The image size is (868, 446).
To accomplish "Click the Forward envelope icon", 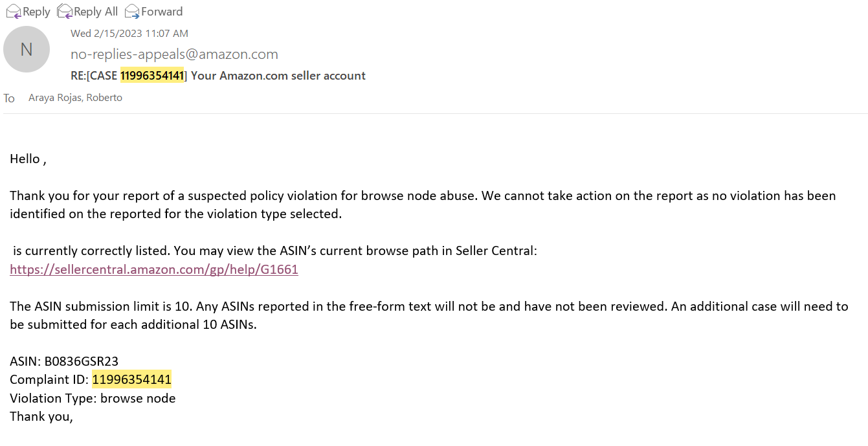I will coord(132,11).
